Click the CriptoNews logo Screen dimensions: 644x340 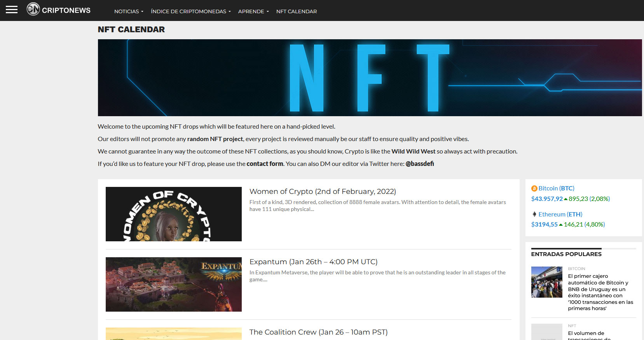[59, 10]
